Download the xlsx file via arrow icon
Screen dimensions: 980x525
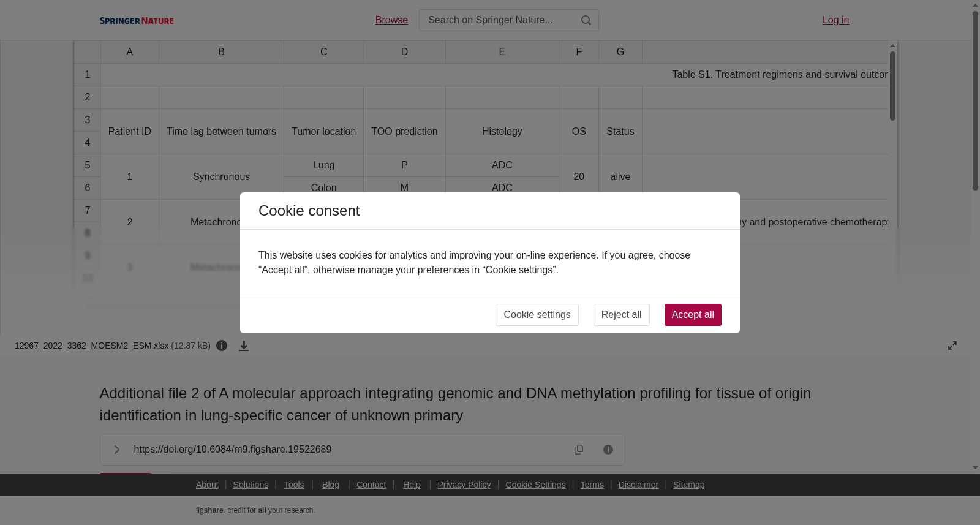pyautogui.click(x=244, y=346)
